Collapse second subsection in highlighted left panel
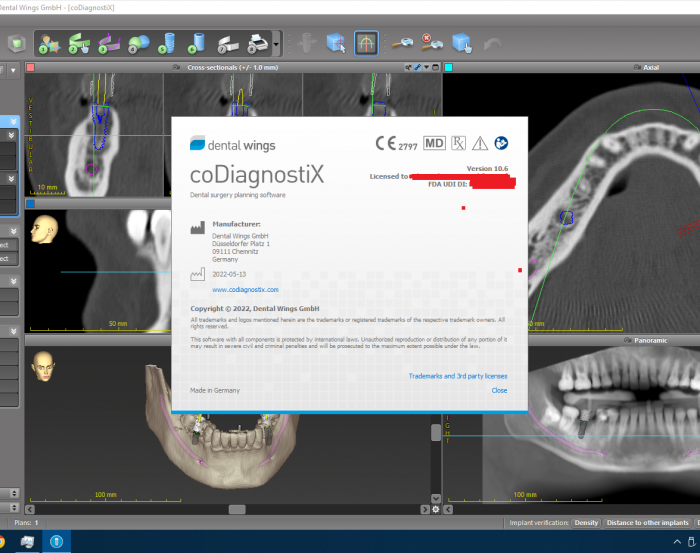The image size is (700, 553). pos(11,179)
